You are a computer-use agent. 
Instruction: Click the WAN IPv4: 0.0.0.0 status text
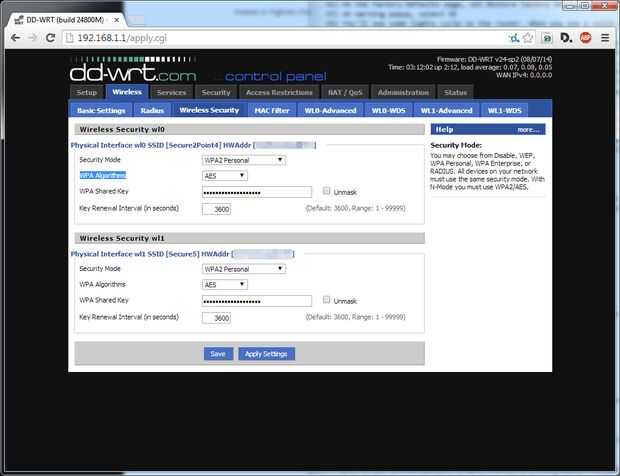coord(524,75)
